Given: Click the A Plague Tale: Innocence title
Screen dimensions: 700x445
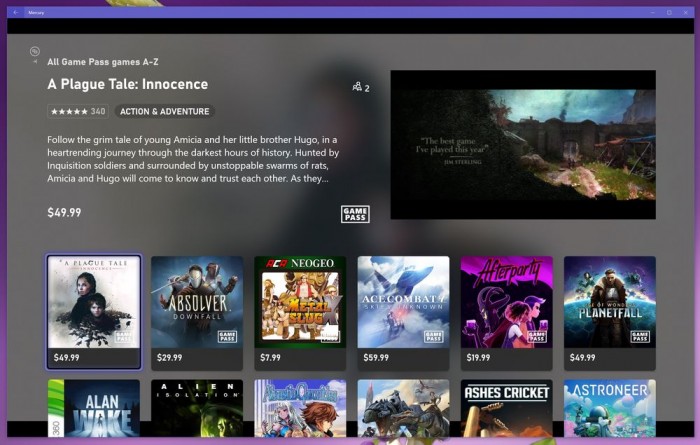Looking at the screenshot, I should tap(128, 84).
